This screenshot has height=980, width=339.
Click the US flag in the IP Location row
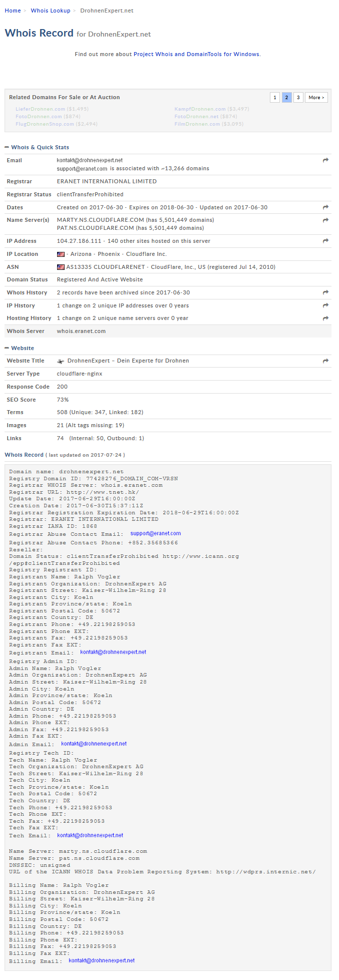61,254
